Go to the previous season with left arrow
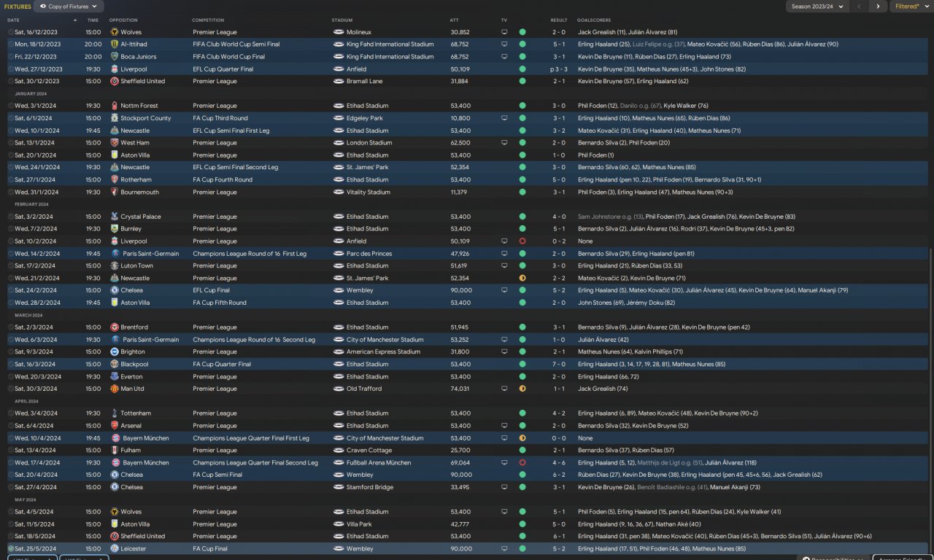 859,7
